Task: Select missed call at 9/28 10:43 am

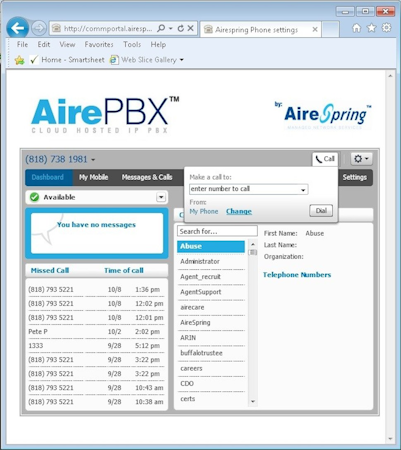Action: (x=96, y=388)
